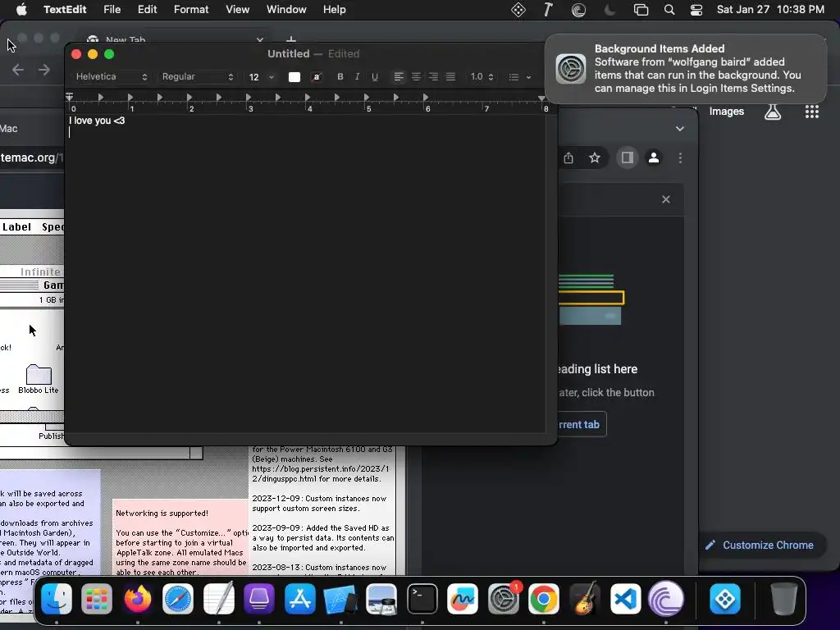This screenshot has height=630, width=840.
Task: Open Chrome three-dot menu
Action: [680, 157]
